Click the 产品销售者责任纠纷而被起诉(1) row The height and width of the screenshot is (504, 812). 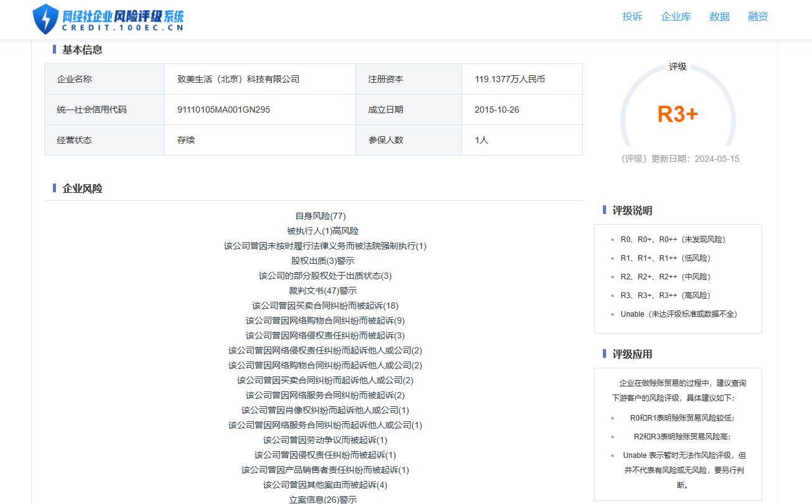(325, 470)
